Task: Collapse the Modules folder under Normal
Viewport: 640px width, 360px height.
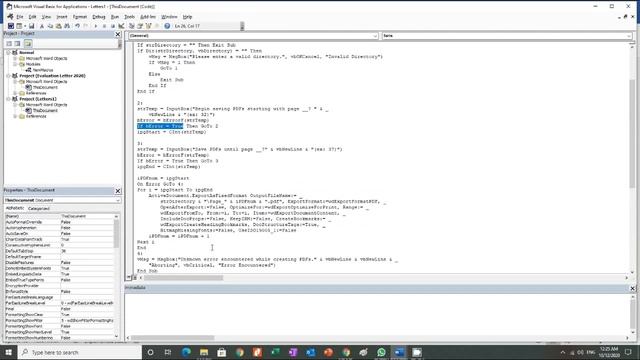Action: (x=15, y=64)
